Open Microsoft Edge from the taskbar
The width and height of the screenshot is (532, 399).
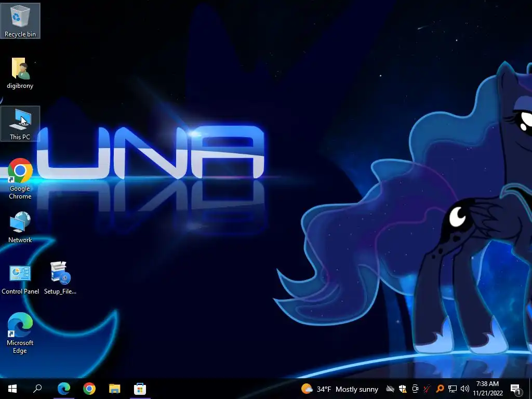(64, 389)
